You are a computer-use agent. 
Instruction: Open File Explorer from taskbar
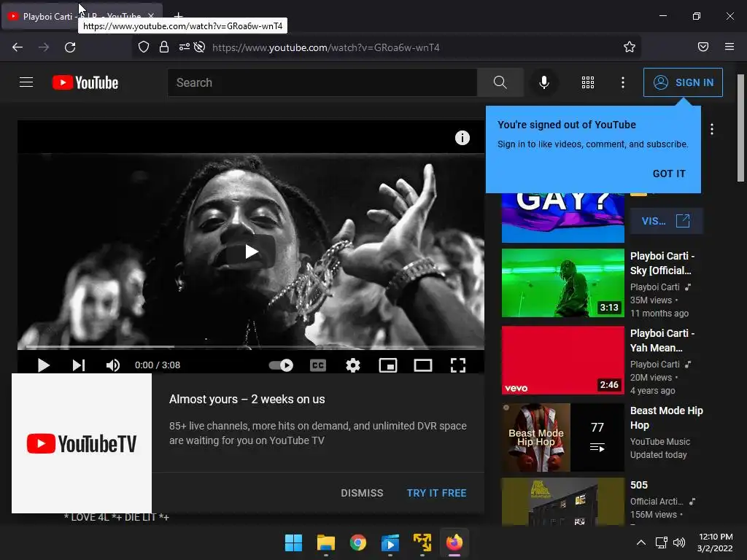click(326, 542)
